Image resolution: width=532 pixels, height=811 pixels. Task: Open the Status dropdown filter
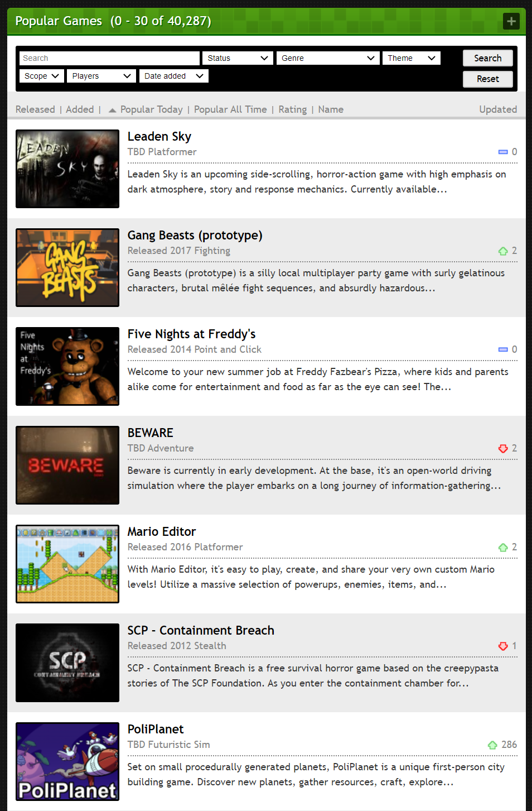[238, 58]
